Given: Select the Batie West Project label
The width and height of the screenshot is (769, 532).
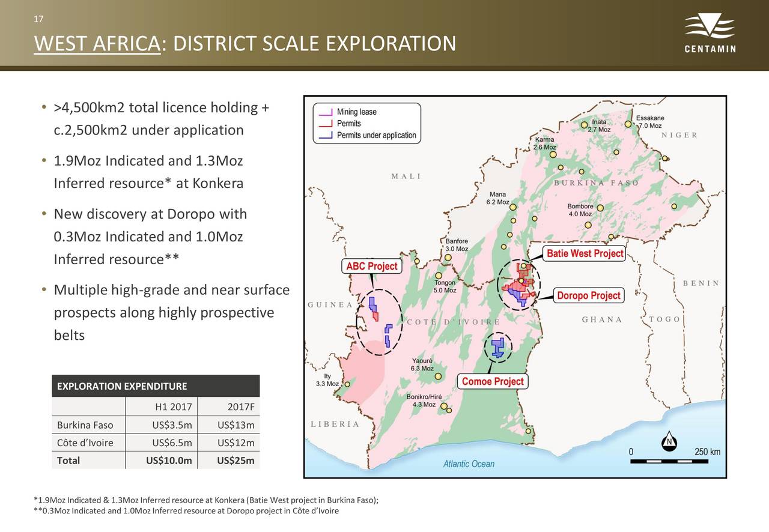Looking at the screenshot, I should point(585,253).
